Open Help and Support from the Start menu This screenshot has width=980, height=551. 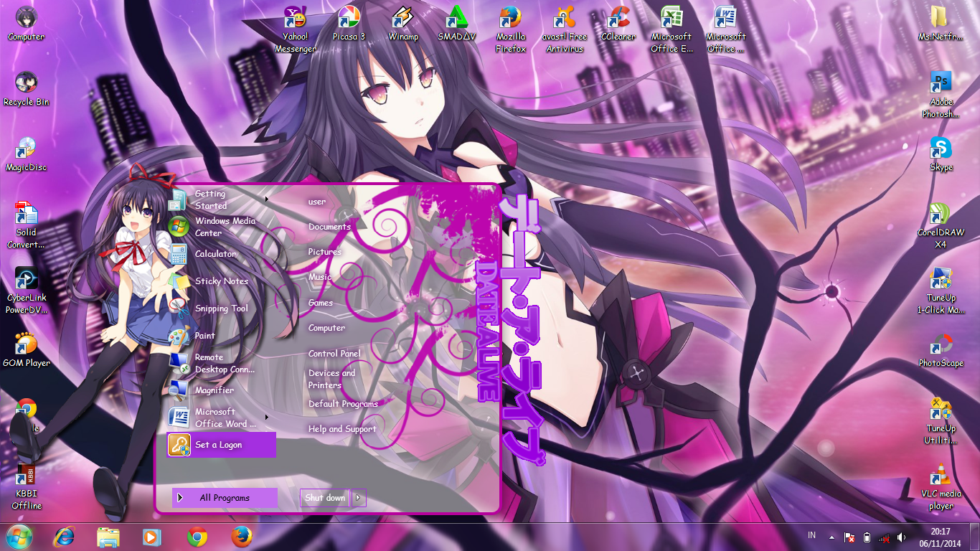[x=342, y=429]
